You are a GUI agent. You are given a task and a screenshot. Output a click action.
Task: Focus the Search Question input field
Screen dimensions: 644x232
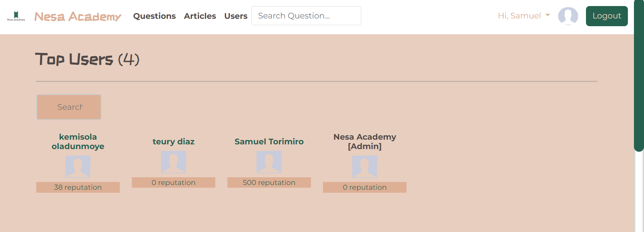tap(306, 16)
